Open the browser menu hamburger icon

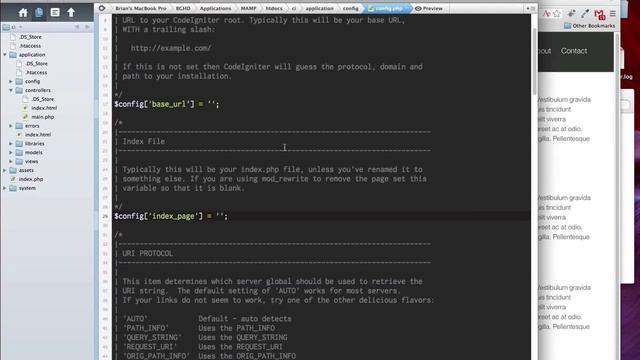coord(613,13)
